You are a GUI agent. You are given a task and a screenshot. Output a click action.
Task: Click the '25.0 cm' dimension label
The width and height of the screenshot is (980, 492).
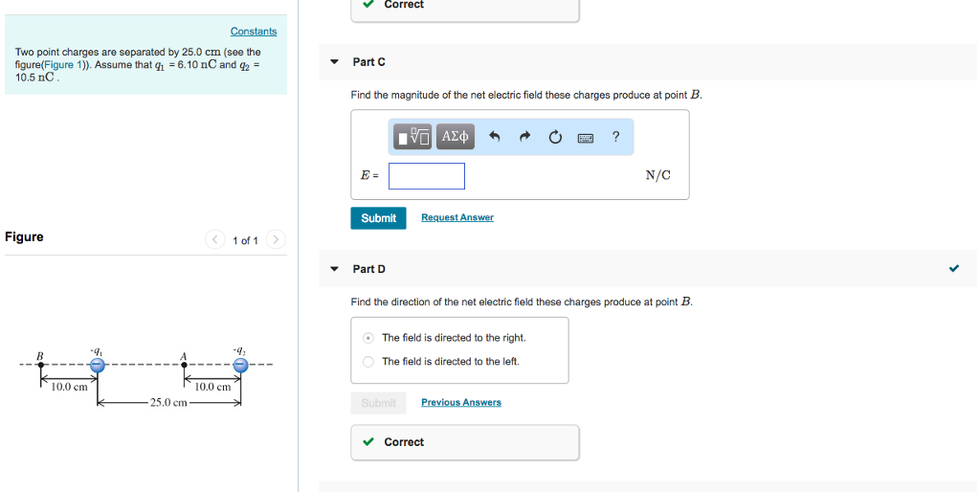(x=168, y=403)
